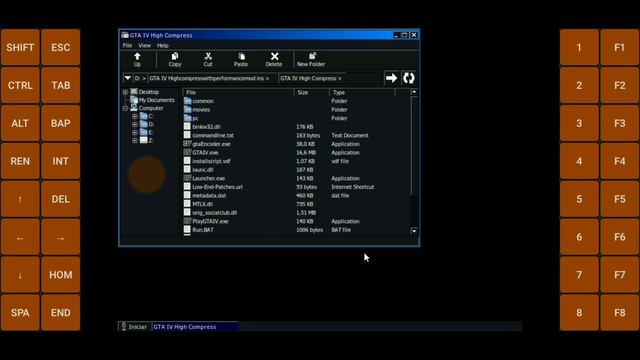The height and width of the screenshot is (360, 640).
Task: Open the Help menu
Action: coord(163,45)
